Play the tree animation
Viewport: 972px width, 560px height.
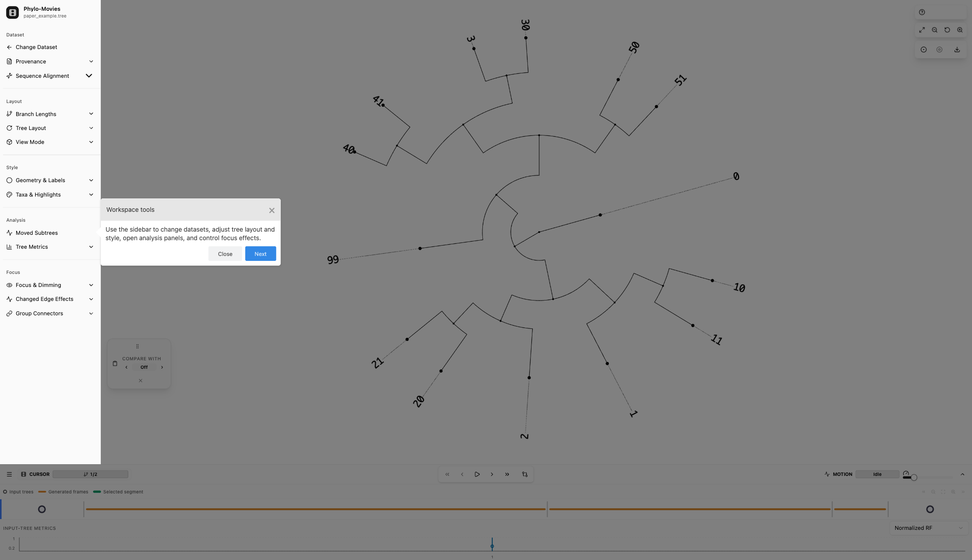[x=477, y=474]
